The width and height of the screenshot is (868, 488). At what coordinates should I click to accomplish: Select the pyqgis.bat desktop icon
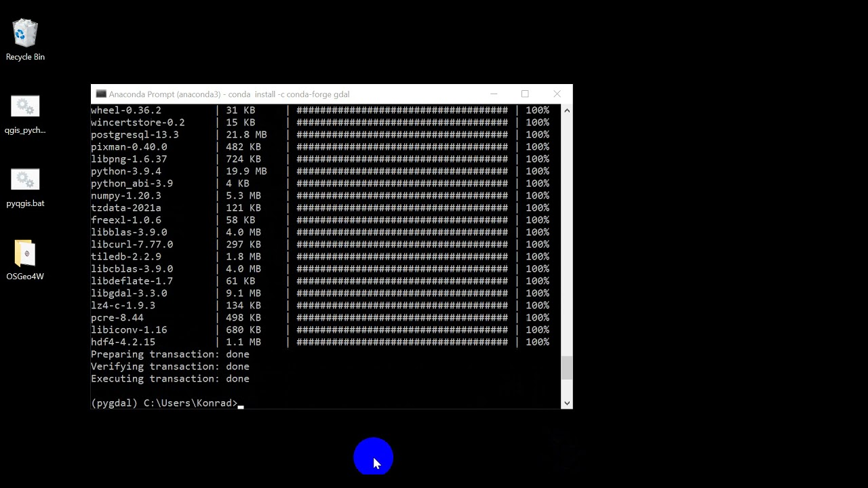(25, 187)
